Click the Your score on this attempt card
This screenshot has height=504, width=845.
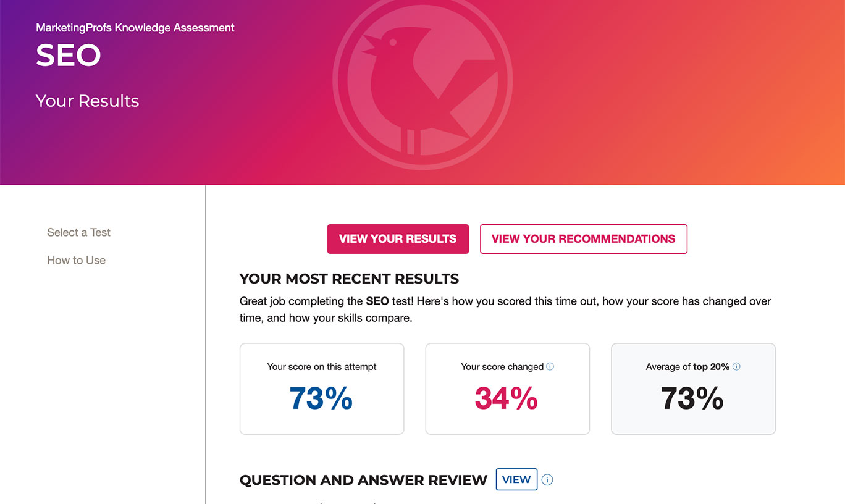point(322,388)
